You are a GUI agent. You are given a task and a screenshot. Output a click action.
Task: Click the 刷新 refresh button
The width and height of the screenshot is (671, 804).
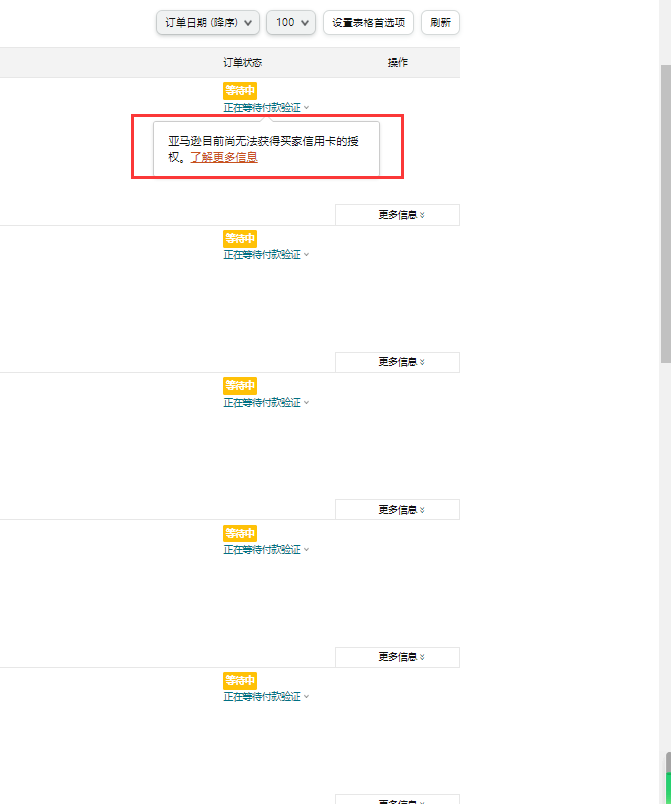pos(440,23)
